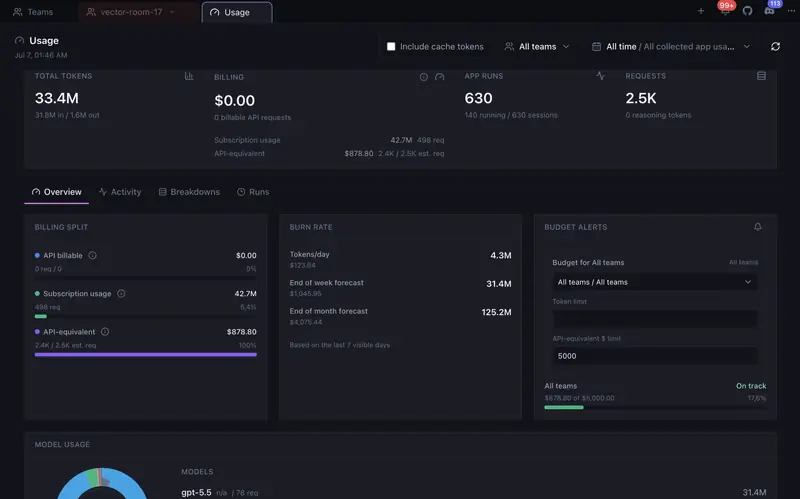Click the Token limit input field
This screenshot has height=499, width=800.
click(655, 319)
